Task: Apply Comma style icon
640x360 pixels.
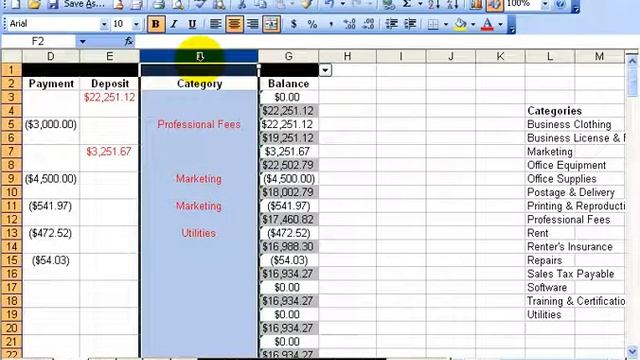Action: [x=331, y=25]
